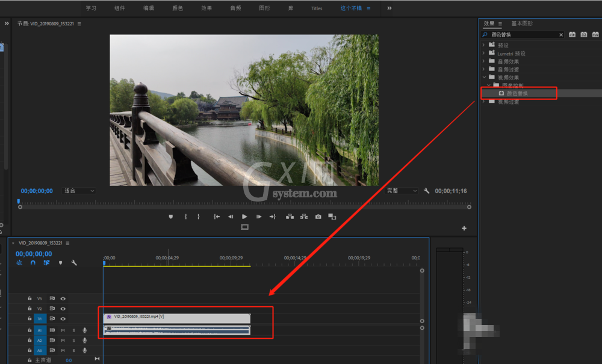This screenshot has width=602, height=364.
Task: Add a marker in the timeline toolbar
Action: point(60,263)
